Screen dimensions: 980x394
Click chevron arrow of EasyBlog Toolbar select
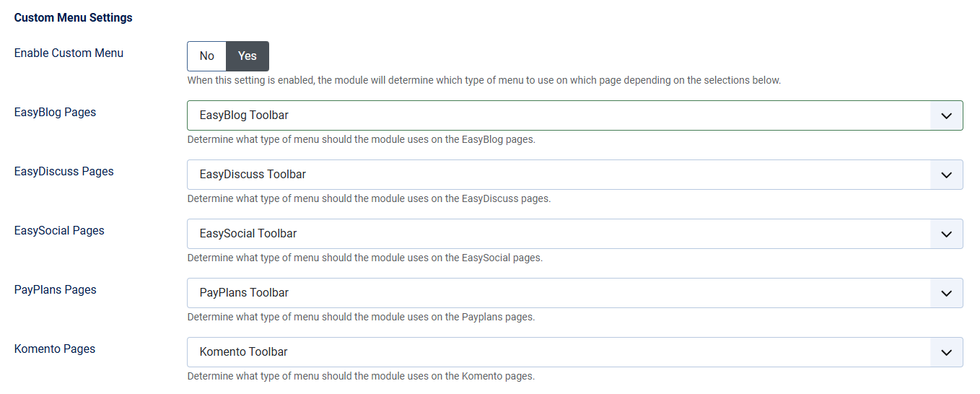pyautogui.click(x=947, y=115)
